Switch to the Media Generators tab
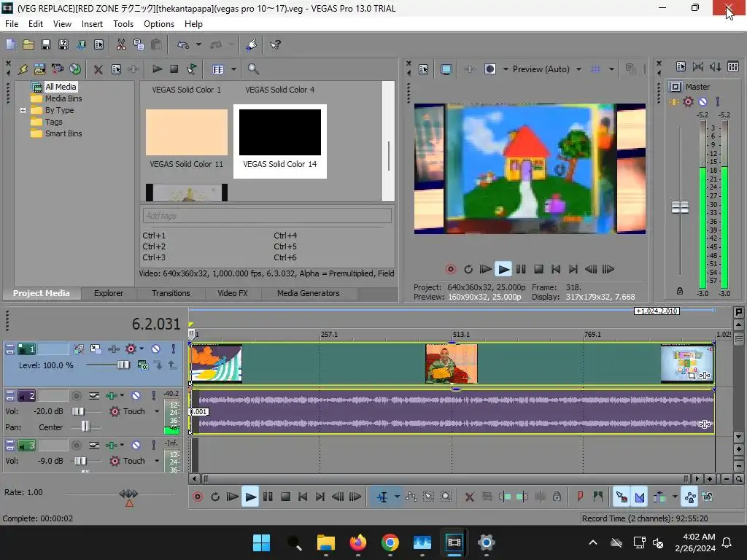Screen dimensions: 747x560 [x=309, y=293]
